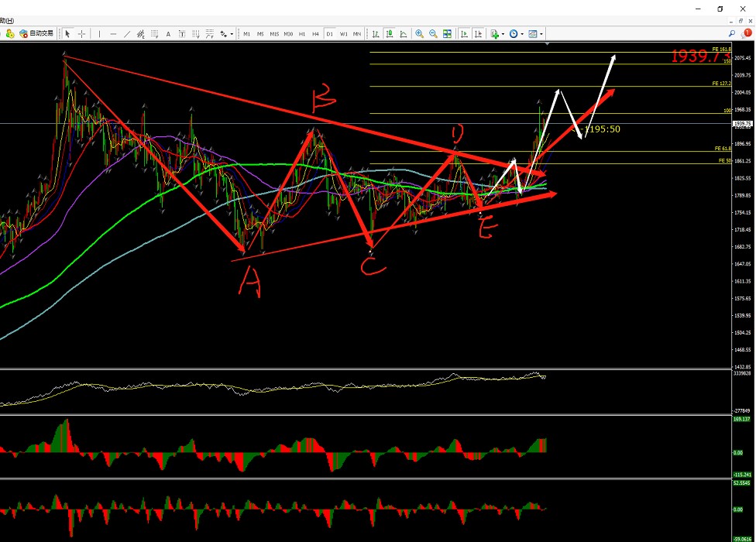Enable the chart shift toggle

[x=478, y=34]
